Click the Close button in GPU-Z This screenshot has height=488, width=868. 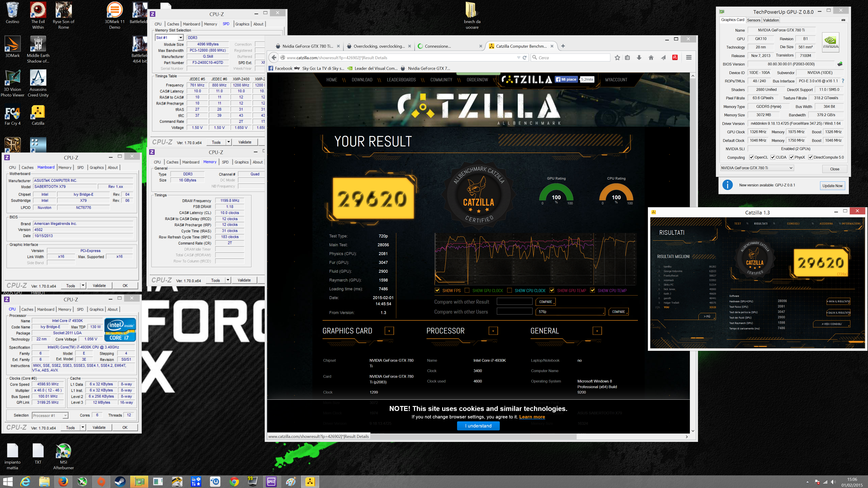click(x=834, y=169)
